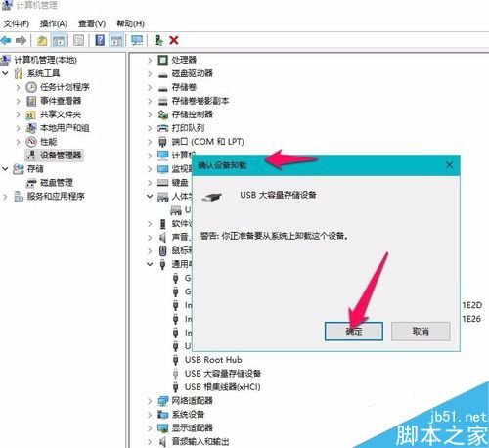Screen dimensions: 489x448
Task: Select 服务和应用程序 in the left tree
Action: [x=56, y=197]
